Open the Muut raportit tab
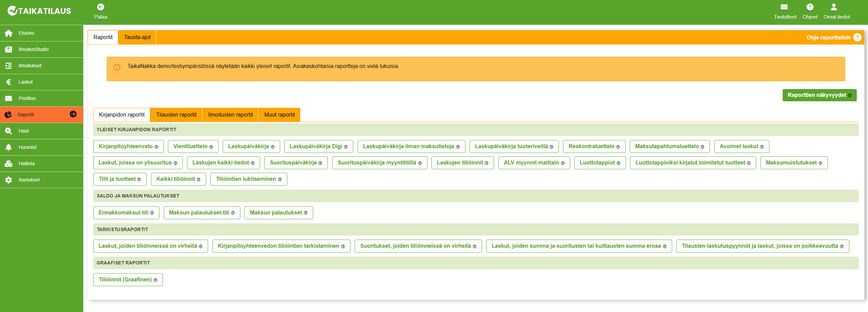868x312 pixels. click(x=279, y=115)
